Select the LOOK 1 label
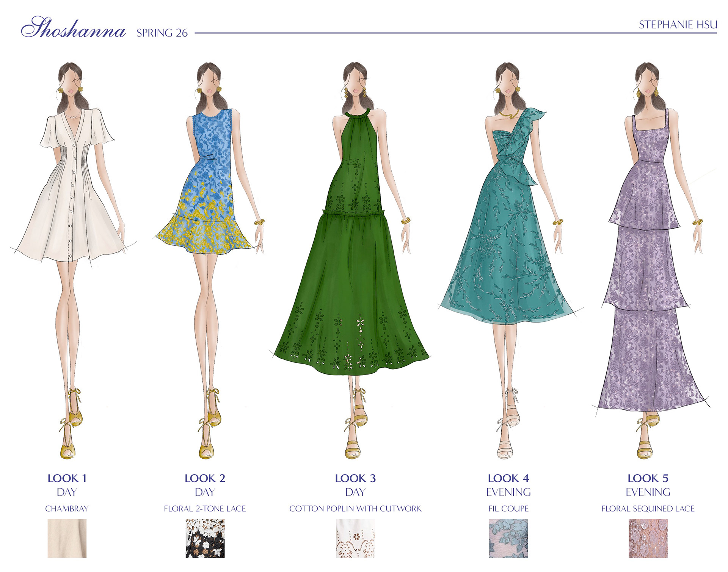The image size is (728, 572). pos(67,478)
